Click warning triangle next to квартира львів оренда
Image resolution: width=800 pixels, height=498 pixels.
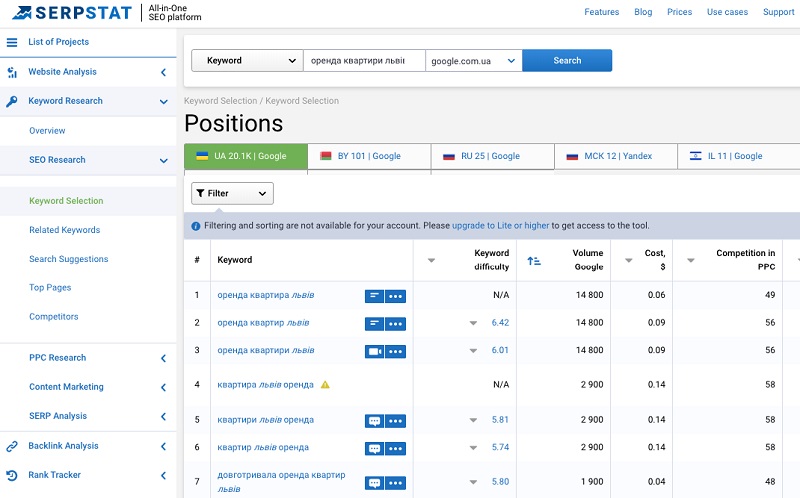tap(325, 385)
